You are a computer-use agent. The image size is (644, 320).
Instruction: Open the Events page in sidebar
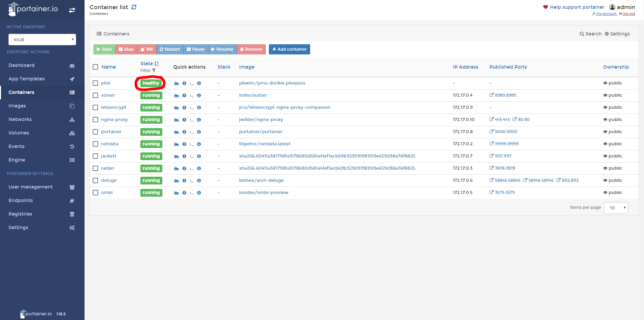point(42,146)
